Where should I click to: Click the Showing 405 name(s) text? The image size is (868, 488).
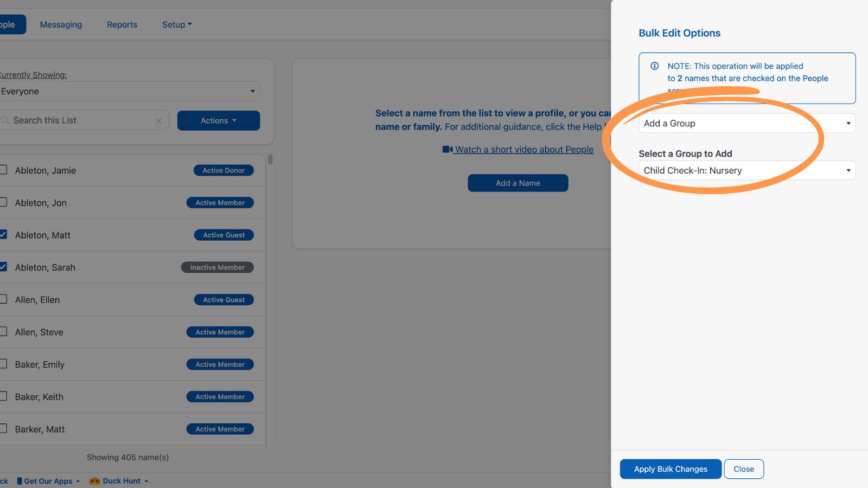127,457
